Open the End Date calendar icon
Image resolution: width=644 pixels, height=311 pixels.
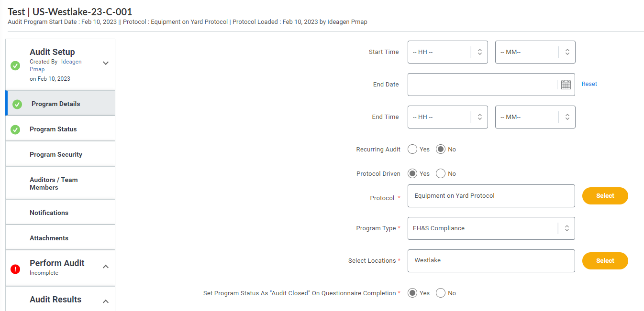pyautogui.click(x=566, y=85)
